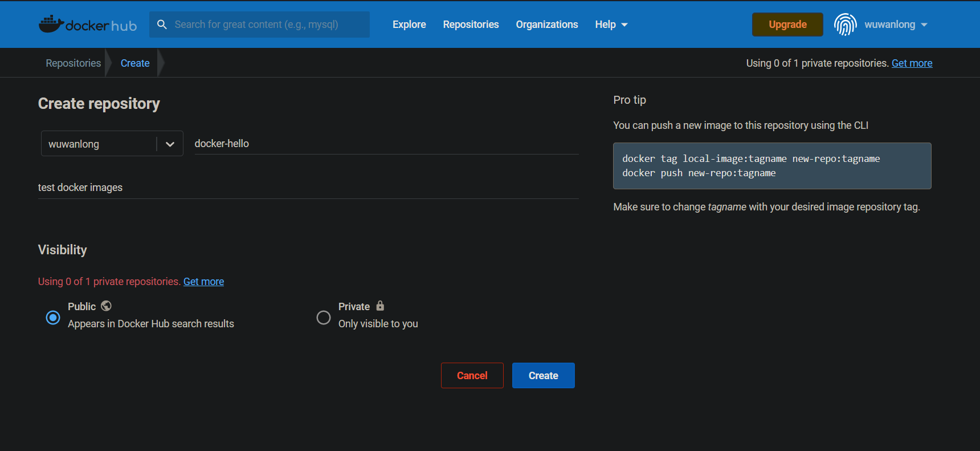Click Only visible to you text
Image resolution: width=980 pixels, height=451 pixels.
pyautogui.click(x=378, y=324)
